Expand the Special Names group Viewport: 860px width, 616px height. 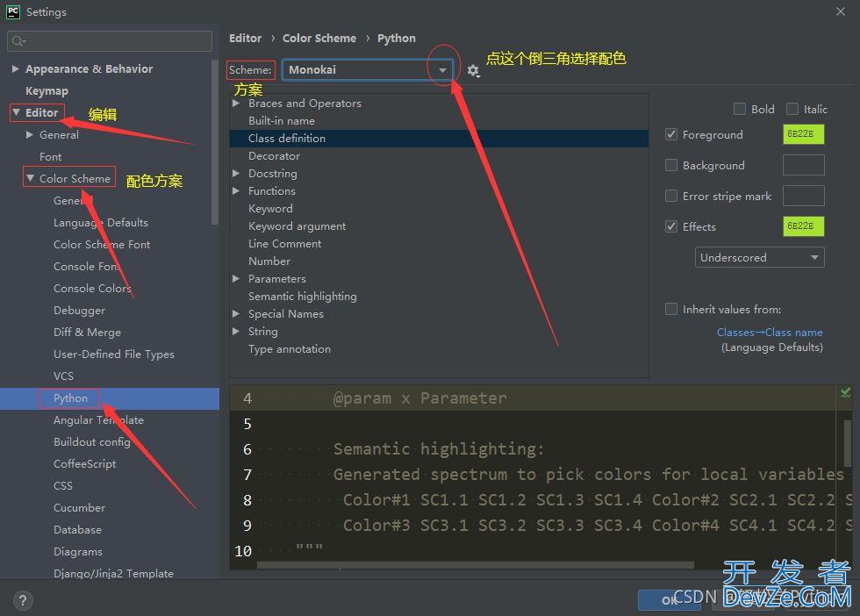click(236, 314)
